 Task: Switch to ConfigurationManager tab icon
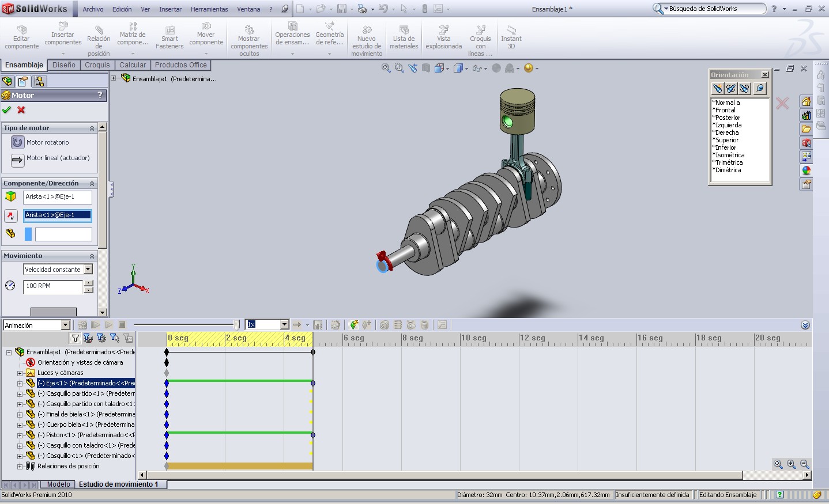tap(39, 81)
